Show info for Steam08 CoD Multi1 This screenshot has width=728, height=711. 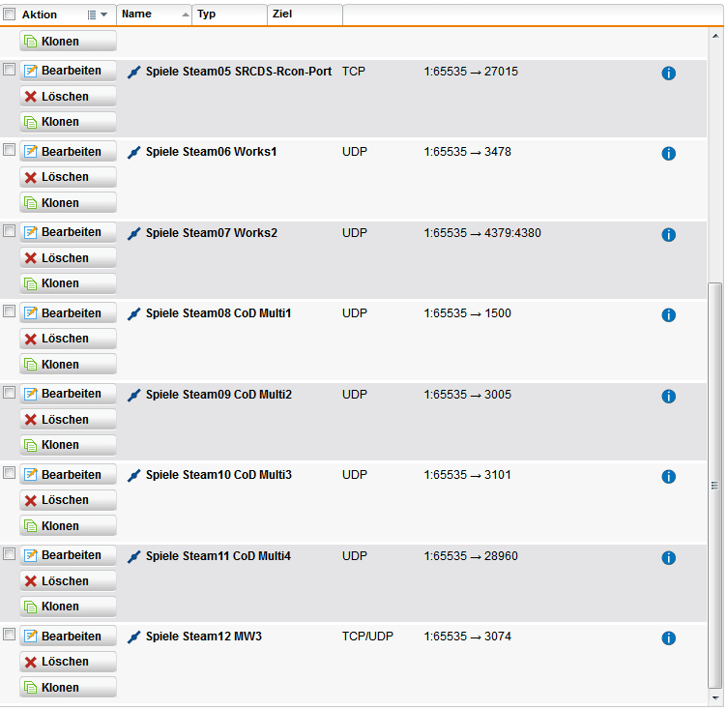point(668,315)
